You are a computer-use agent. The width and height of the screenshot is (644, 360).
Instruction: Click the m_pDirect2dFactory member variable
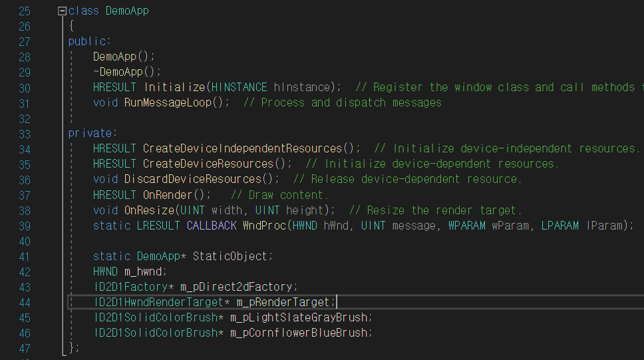[x=237, y=287]
